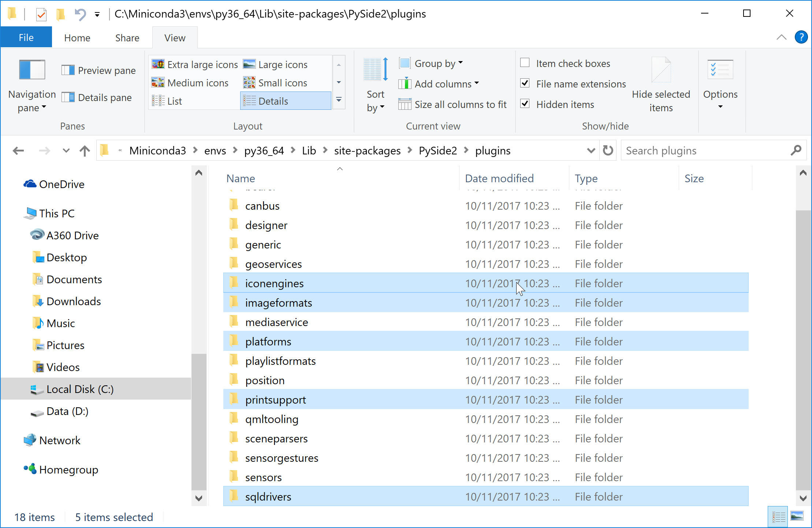
Task: Open the Help question mark icon
Action: (801, 37)
